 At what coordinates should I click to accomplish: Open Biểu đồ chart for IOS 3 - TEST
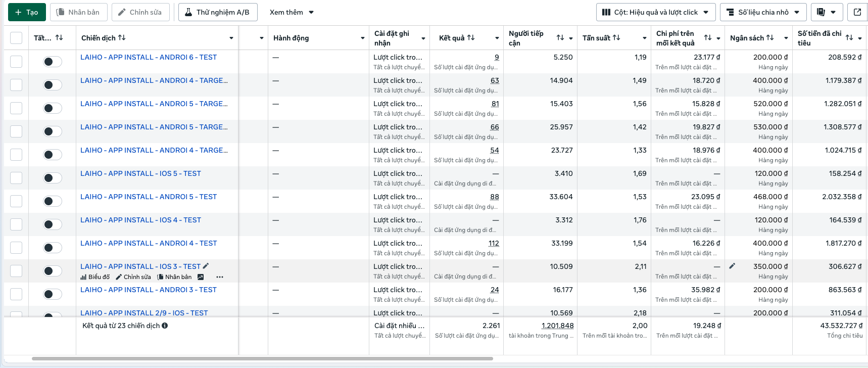pyautogui.click(x=95, y=277)
